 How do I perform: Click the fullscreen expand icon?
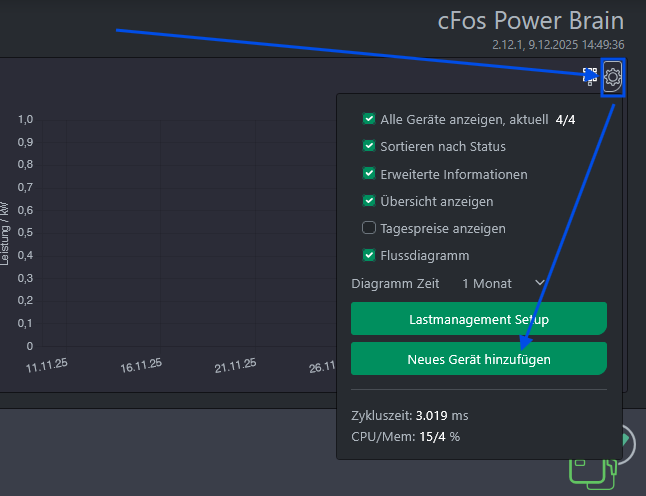point(590,76)
